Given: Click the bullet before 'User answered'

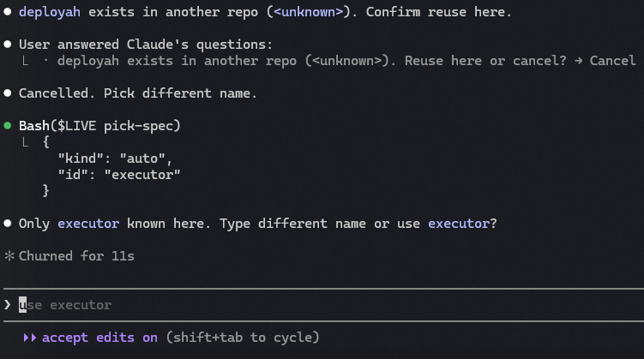Looking at the screenshot, I should click(x=8, y=45).
